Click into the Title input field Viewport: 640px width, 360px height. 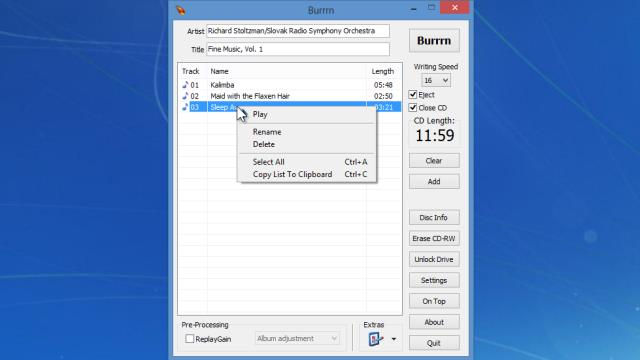[298, 49]
